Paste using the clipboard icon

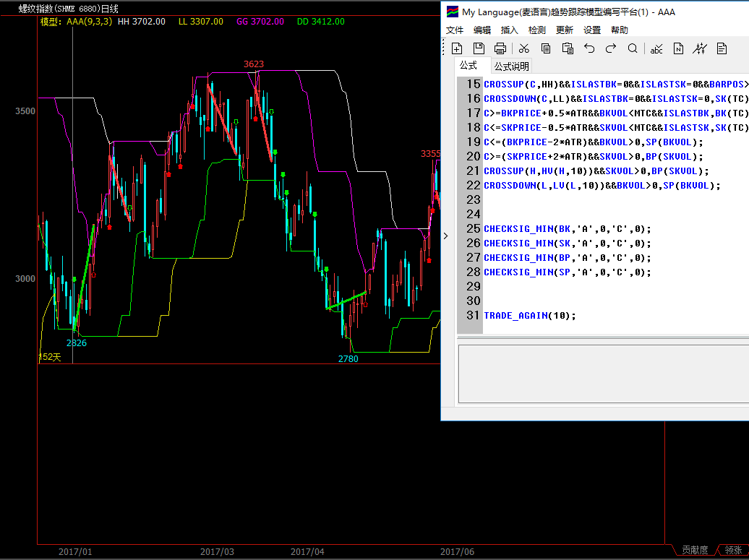568,48
